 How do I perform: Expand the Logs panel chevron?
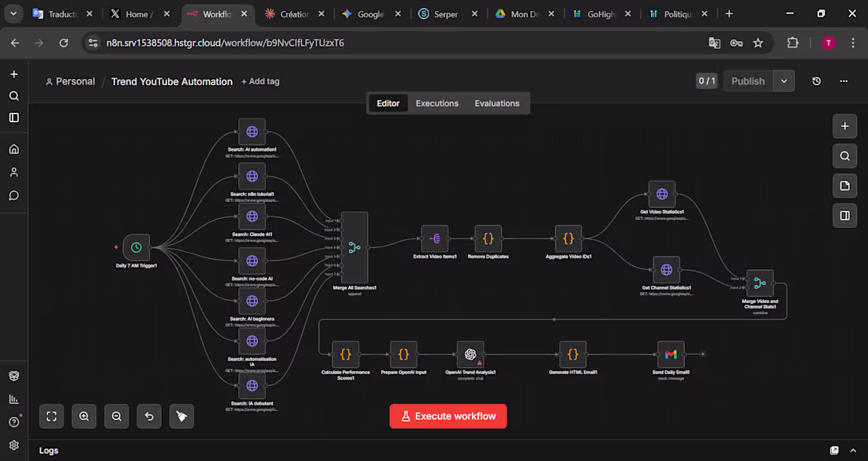[853, 451]
